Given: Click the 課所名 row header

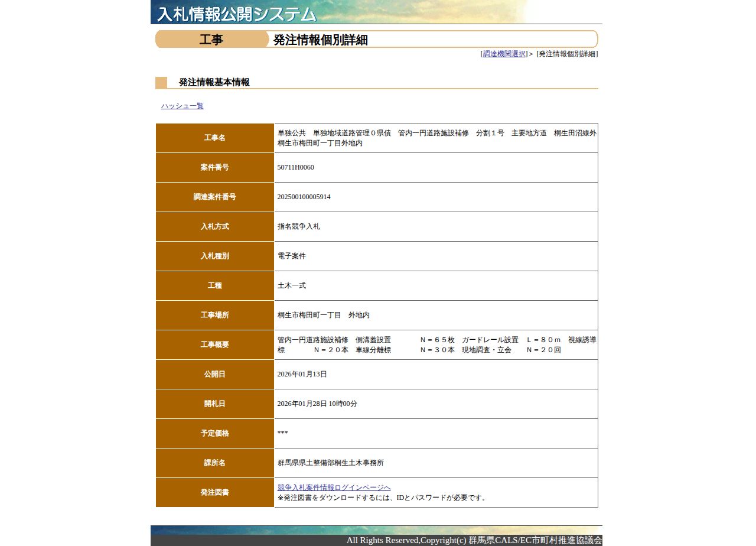Looking at the screenshot, I should [215, 463].
